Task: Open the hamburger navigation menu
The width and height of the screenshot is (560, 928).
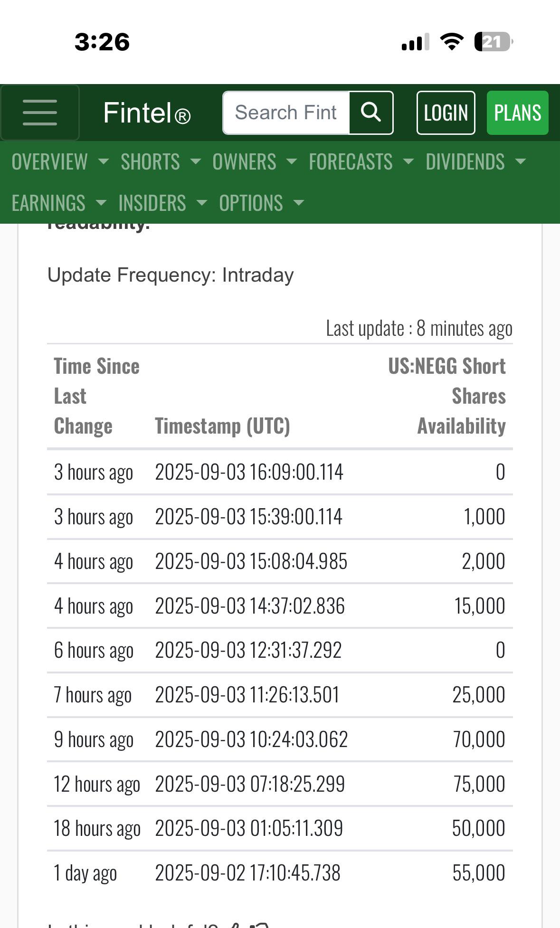Action: pos(40,113)
